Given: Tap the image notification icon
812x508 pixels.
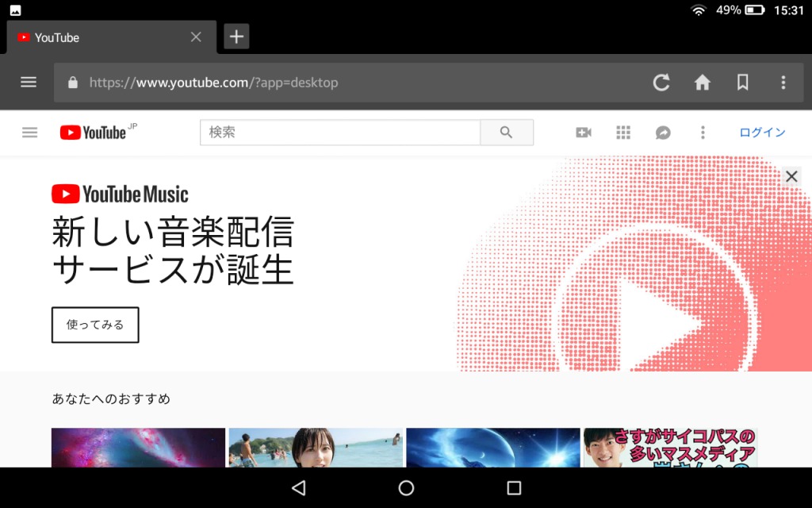Looking at the screenshot, I should pos(16,10).
